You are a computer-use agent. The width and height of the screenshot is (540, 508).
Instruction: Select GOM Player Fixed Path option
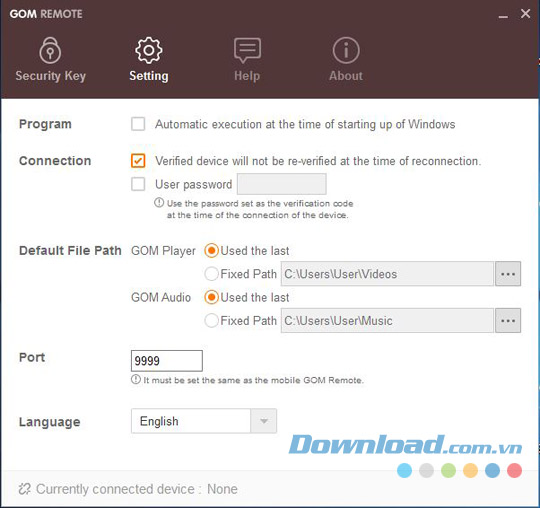tap(211, 274)
